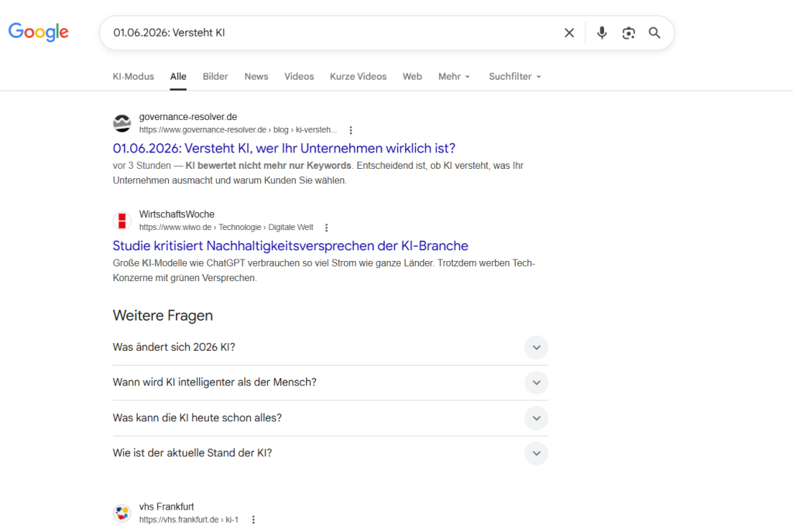793x532 pixels.
Task: Click the vhs Frankfurt site name
Action: tap(166, 506)
